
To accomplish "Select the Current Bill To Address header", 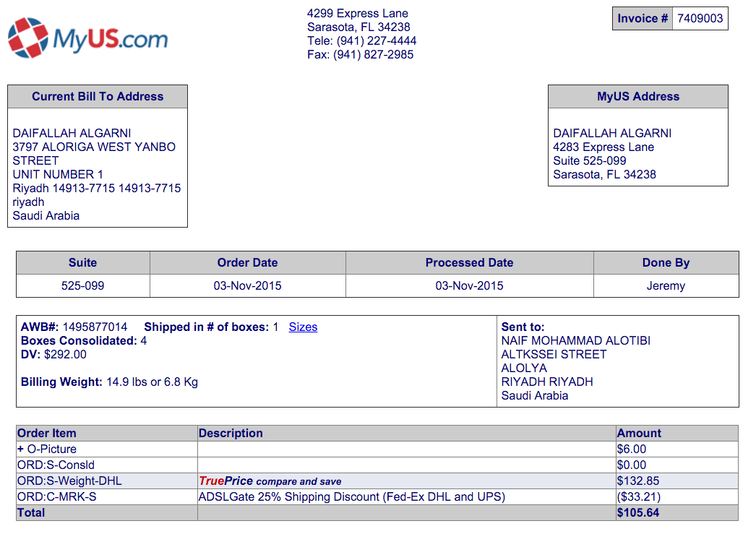I will click(98, 97).
